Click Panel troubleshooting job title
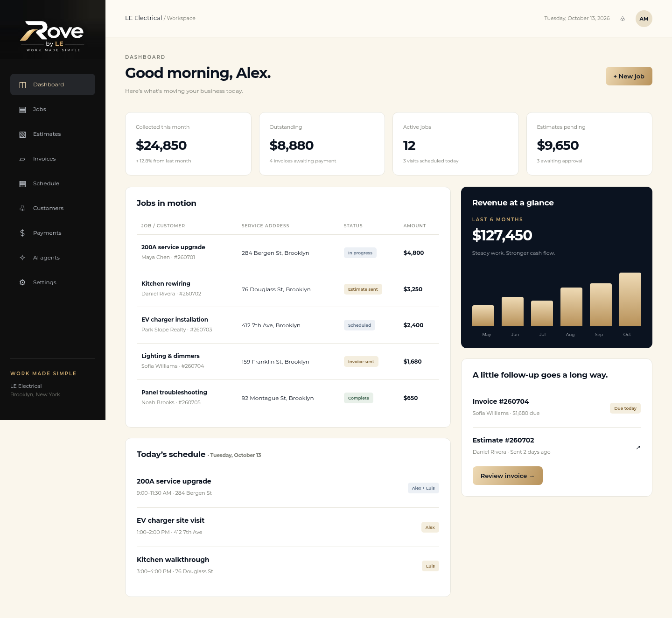 coord(174,392)
